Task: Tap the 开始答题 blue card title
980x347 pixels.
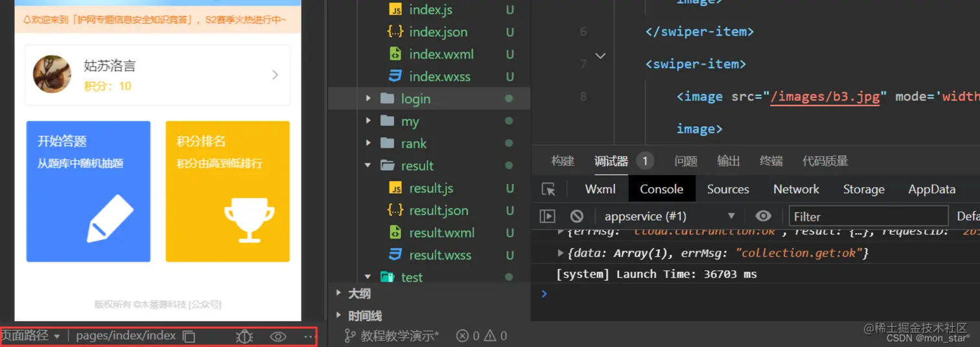Action: [62, 141]
